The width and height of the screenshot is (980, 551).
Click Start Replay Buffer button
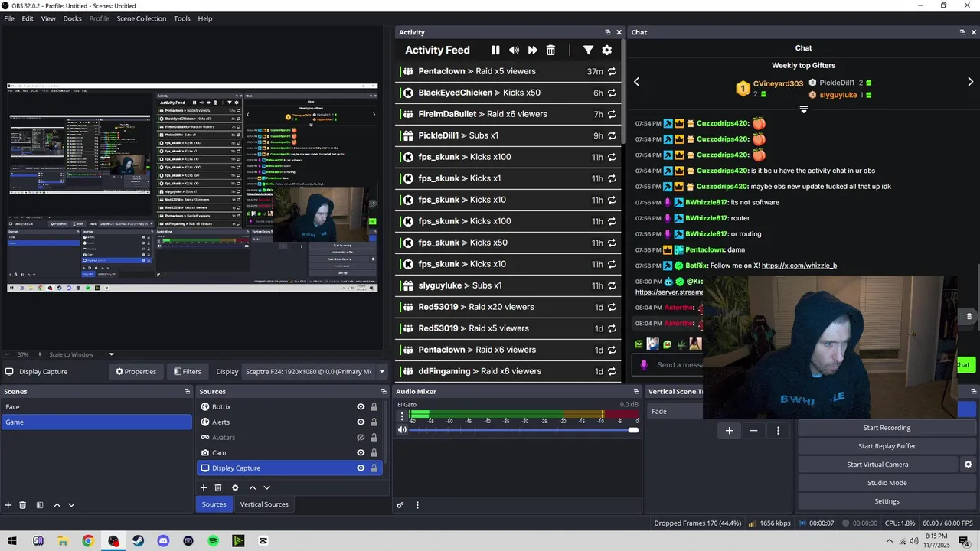(x=887, y=446)
